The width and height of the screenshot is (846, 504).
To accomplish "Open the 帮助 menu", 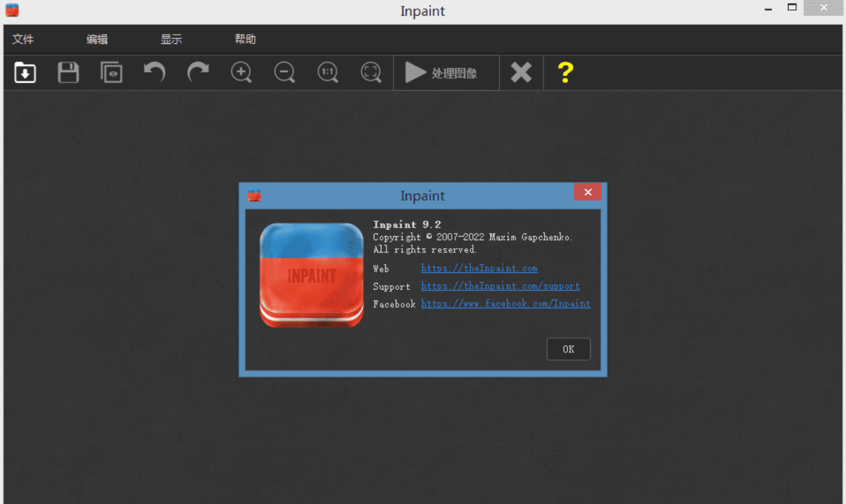I will [245, 40].
